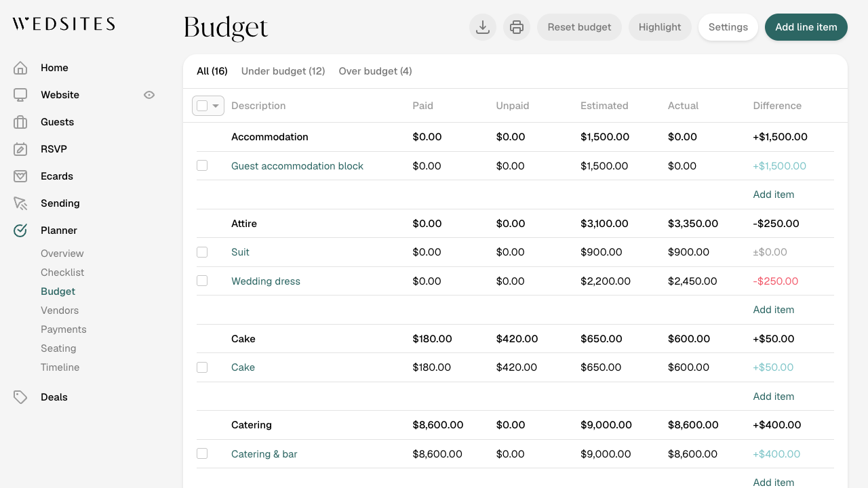This screenshot has height=488, width=868.
Task: Click the Description column header
Action: (258, 106)
